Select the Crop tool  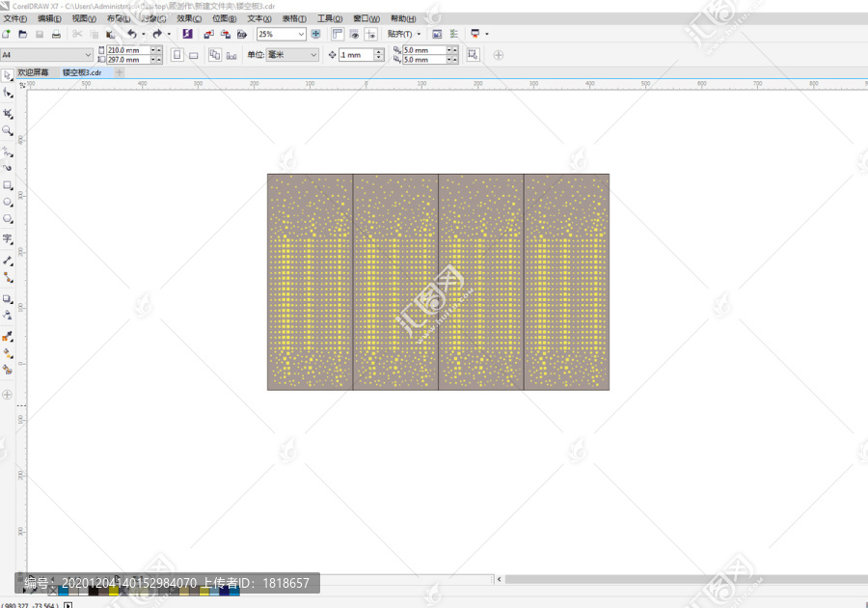[x=7, y=114]
